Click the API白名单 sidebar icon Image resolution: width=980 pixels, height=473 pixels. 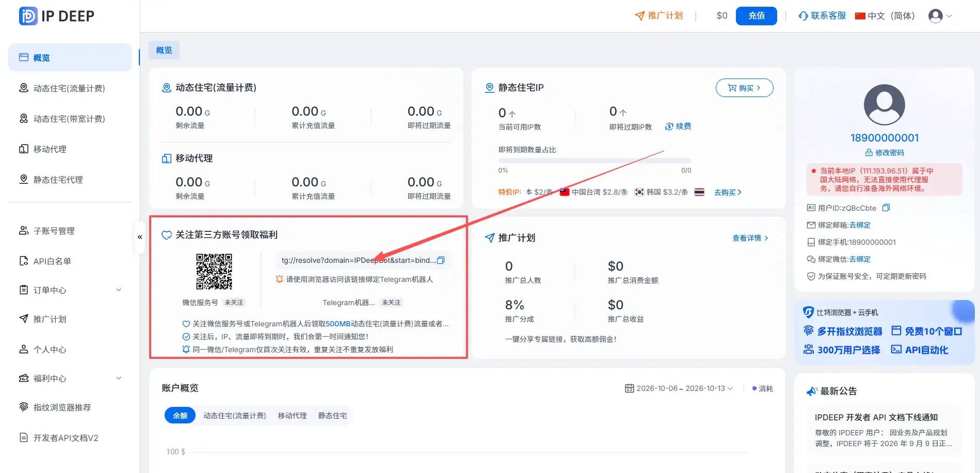[x=24, y=261]
